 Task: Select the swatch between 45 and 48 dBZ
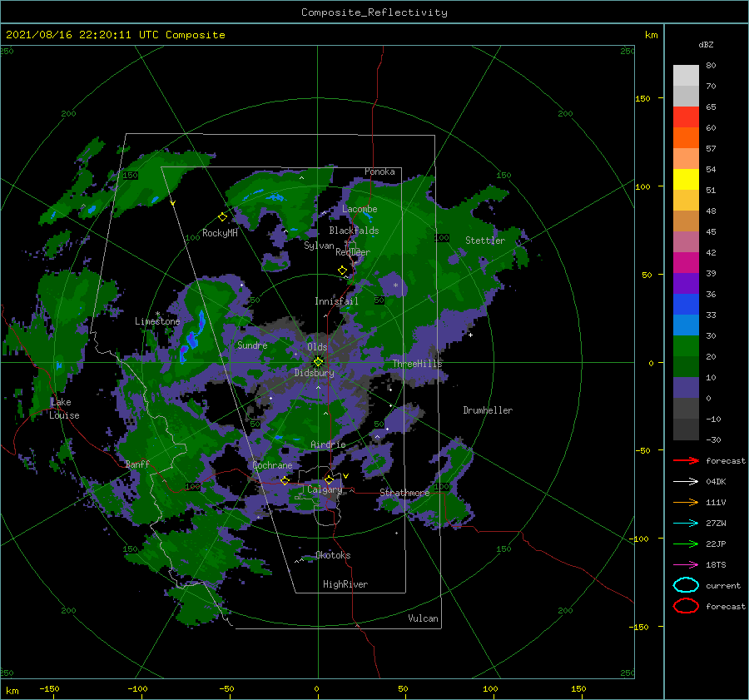[686, 221]
